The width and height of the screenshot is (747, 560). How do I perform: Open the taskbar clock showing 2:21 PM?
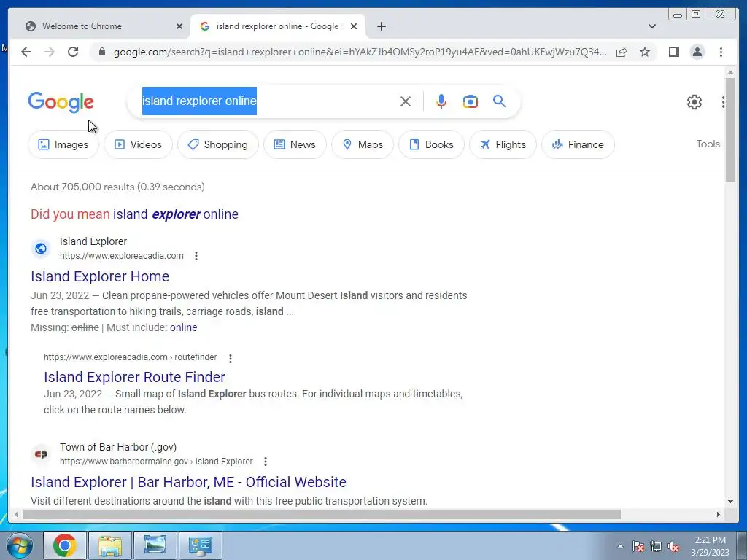pyautogui.click(x=711, y=546)
